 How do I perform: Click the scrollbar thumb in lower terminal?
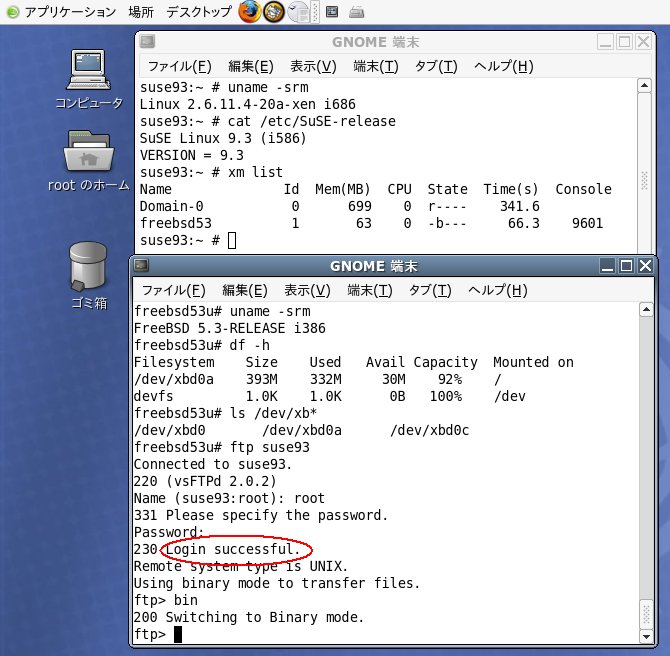pyautogui.click(x=646, y=614)
